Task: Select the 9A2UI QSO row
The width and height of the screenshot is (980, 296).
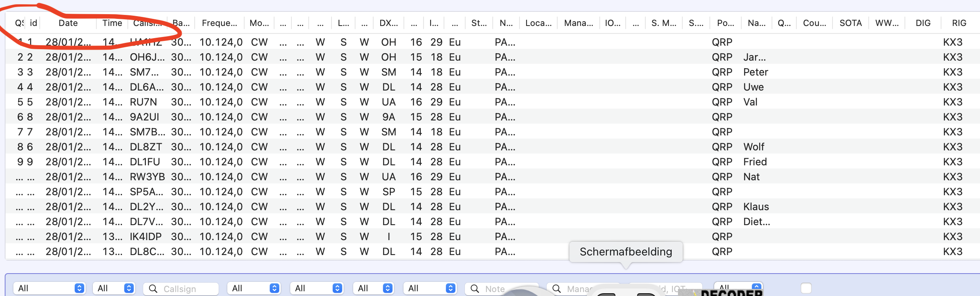Action: pyautogui.click(x=144, y=117)
